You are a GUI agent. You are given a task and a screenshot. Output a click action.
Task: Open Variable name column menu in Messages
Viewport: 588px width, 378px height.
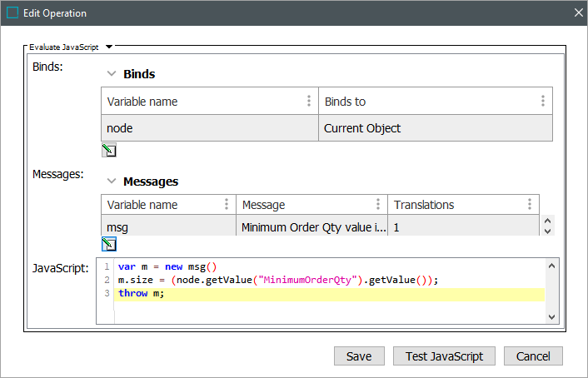227,205
